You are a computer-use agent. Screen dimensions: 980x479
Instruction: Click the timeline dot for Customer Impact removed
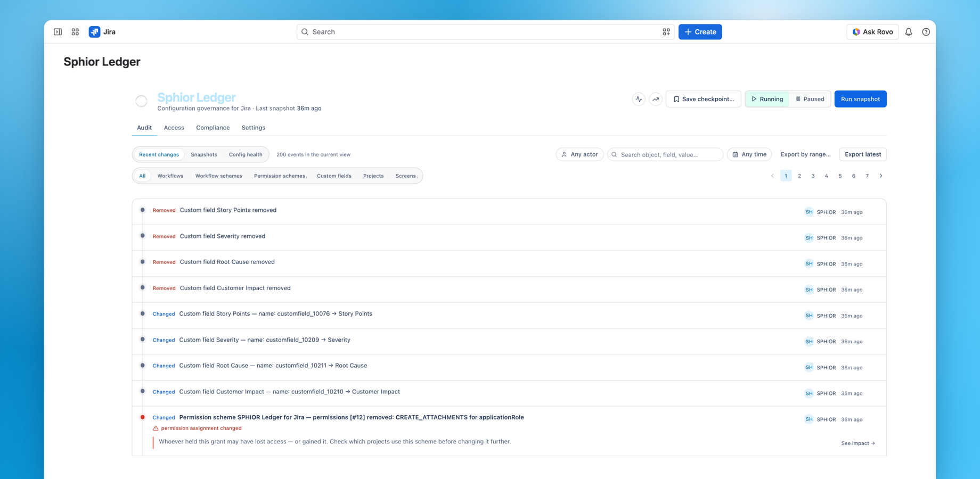pyautogui.click(x=142, y=287)
